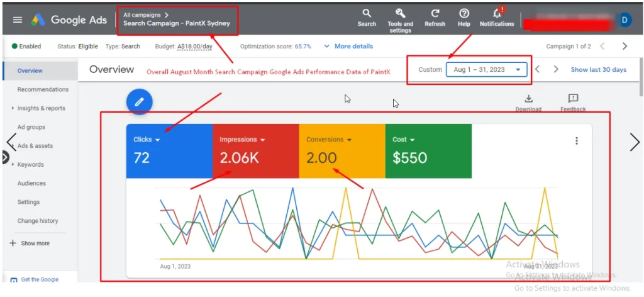The height and width of the screenshot is (297, 644).
Task: Select the red Impressions scorecard tile
Action: point(255,151)
